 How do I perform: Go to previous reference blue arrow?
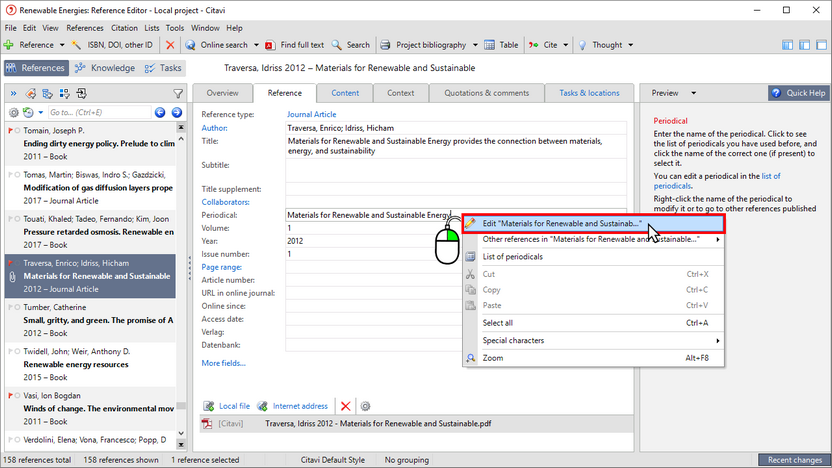pyautogui.click(x=160, y=112)
